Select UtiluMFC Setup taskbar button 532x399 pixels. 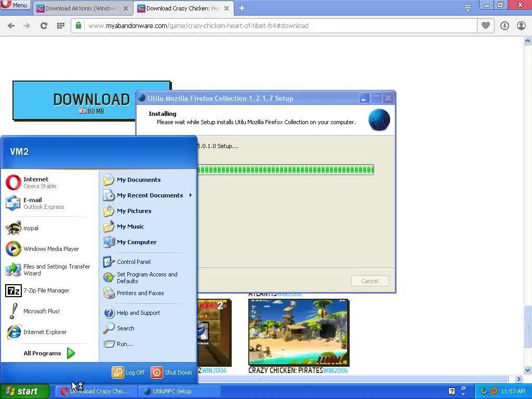click(180, 391)
